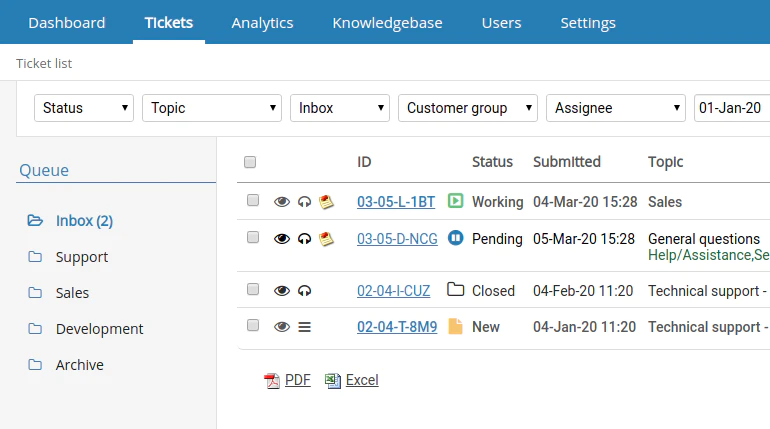Click folder icon beside Development queue
The image size is (770, 429).
35,328
